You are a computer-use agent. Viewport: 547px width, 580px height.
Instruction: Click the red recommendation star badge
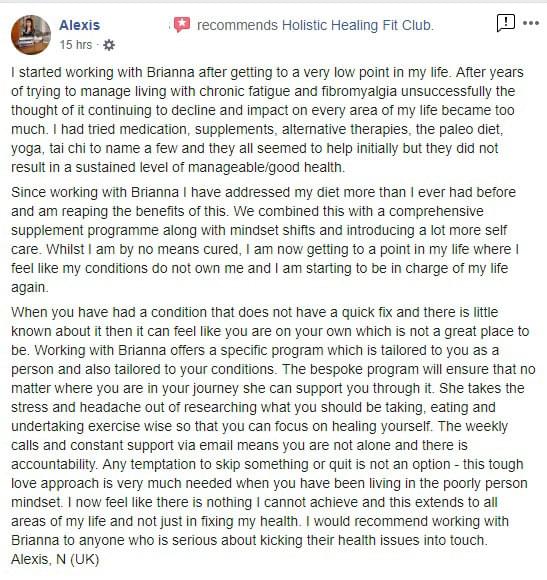coord(182,25)
